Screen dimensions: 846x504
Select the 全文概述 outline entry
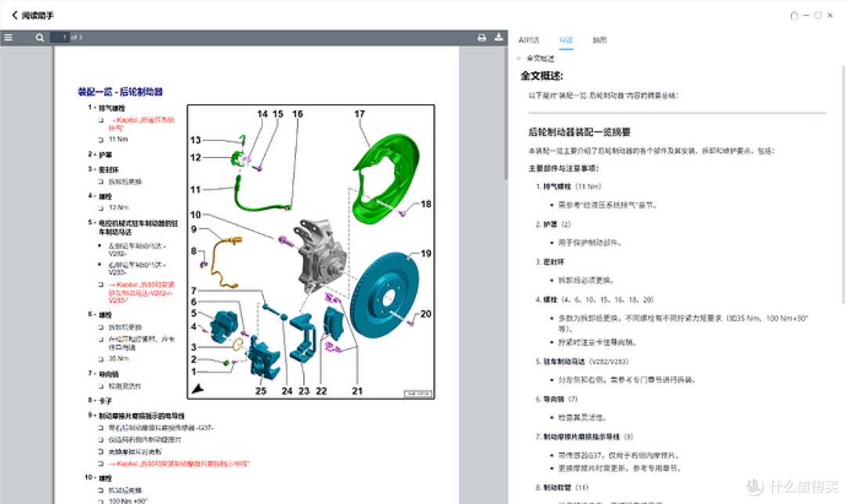click(540, 58)
